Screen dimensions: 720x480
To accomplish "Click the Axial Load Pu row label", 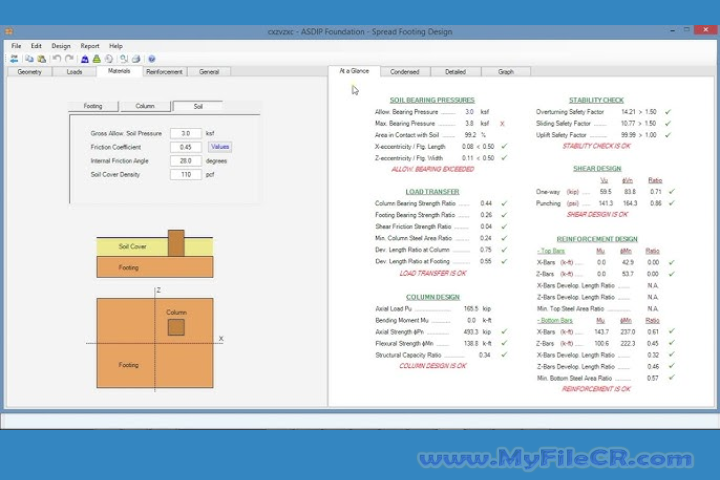I will (x=393, y=309).
